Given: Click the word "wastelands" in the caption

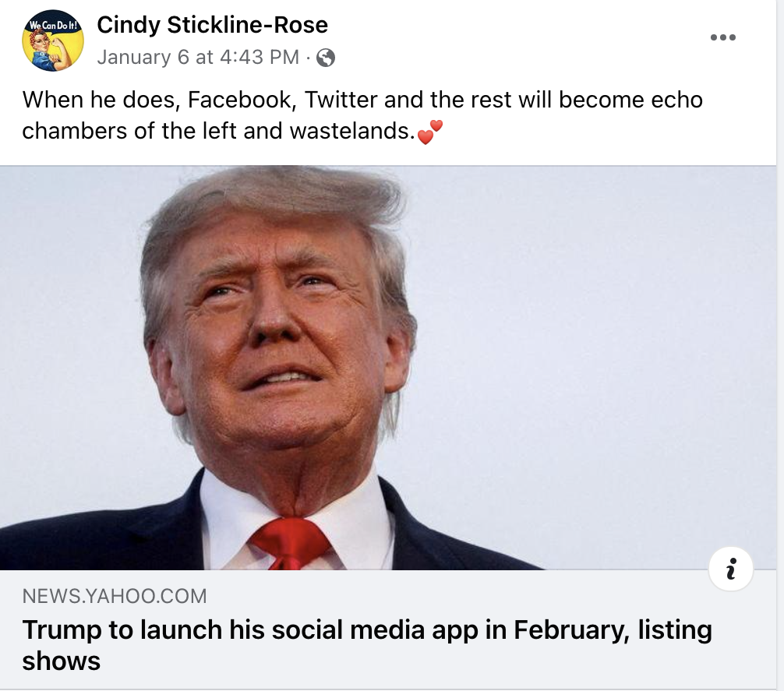Looking at the screenshot, I should 348,130.
